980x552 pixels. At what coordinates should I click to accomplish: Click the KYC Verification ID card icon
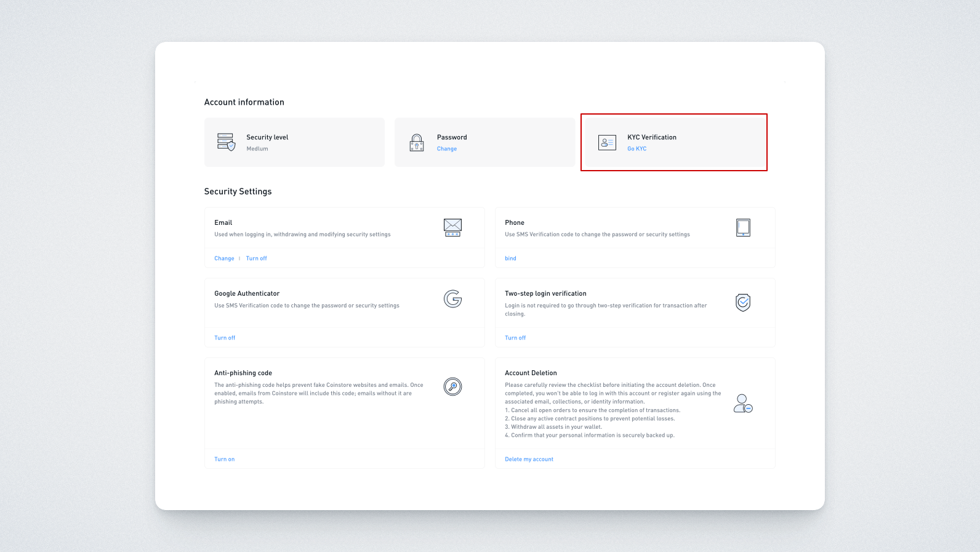(x=607, y=143)
